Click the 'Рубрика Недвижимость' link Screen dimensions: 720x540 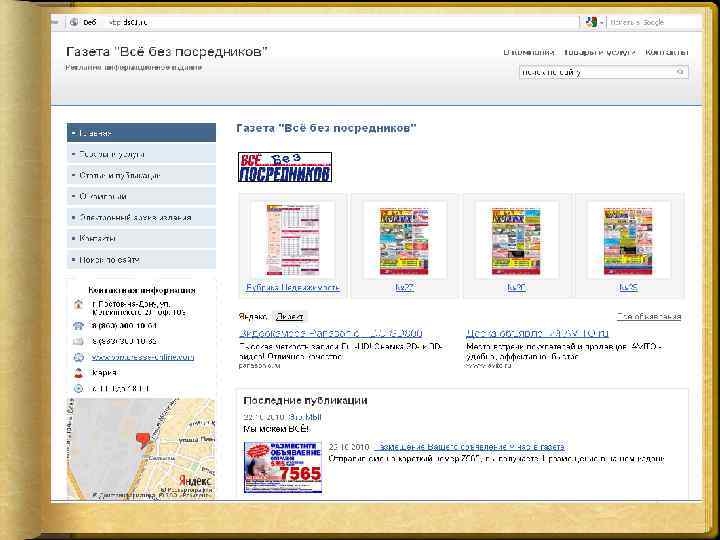tap(292, 288)
